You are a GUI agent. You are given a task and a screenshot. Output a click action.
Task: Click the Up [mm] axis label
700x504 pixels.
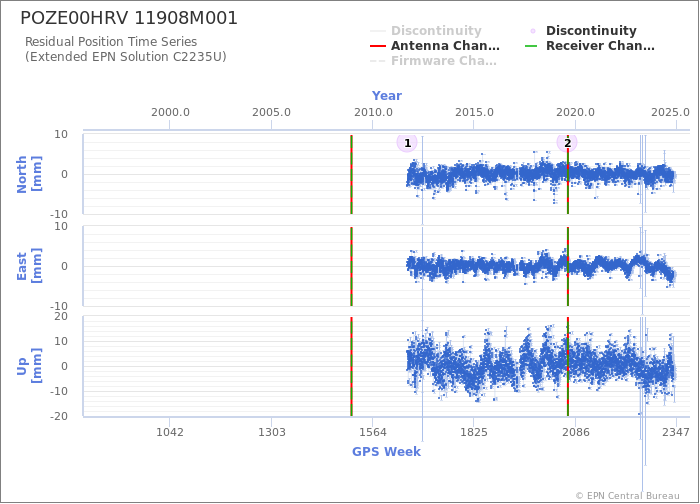(29, 366)
